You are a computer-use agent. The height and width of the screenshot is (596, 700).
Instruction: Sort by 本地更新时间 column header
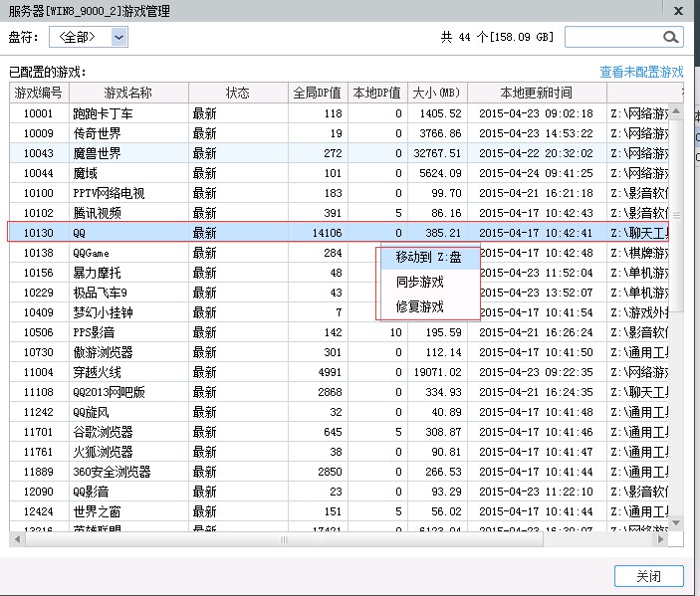point(537,93)
